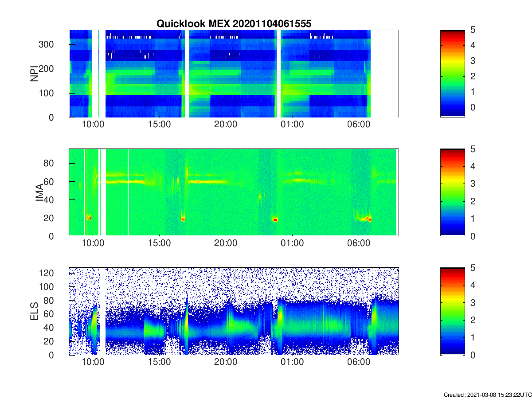This screenshot has height=399, width=532.
Task: Click the 01:00 tick under NPI plot
Action: point(292,124)
